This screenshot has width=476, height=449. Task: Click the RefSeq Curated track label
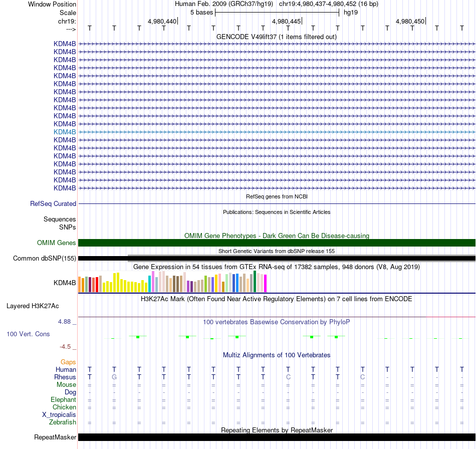click(53, 204)
